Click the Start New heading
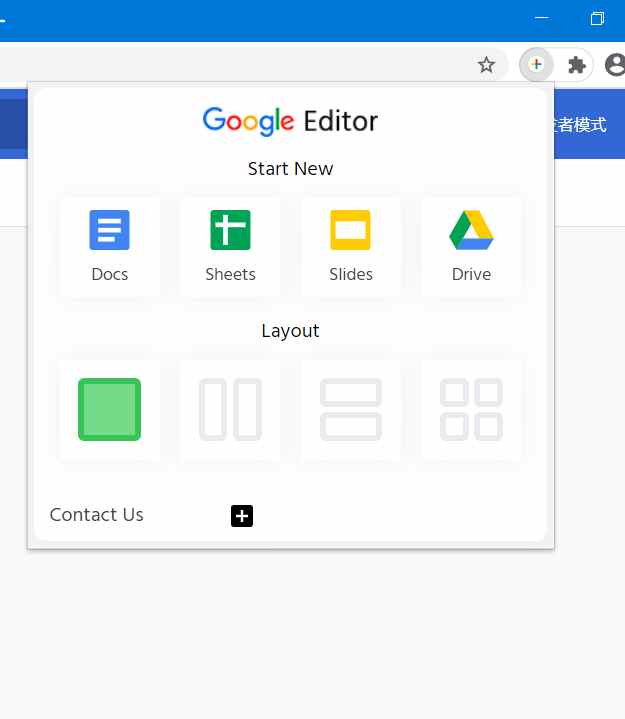 click(x=290, y=169)
